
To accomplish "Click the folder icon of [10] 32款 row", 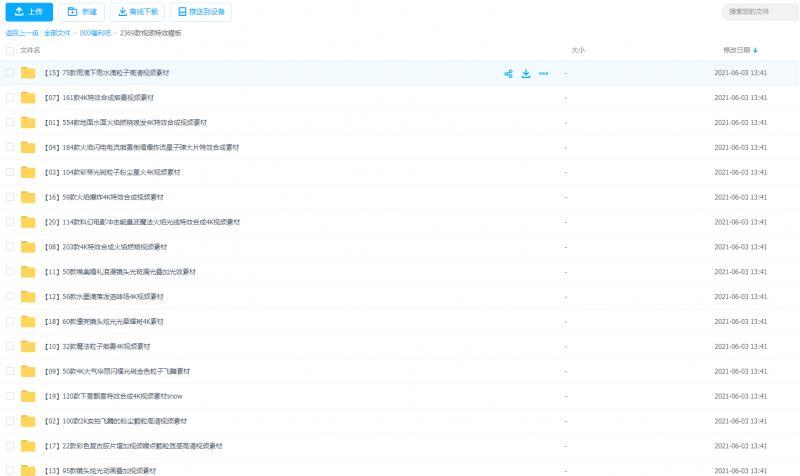I will click(x=28, y=346).
